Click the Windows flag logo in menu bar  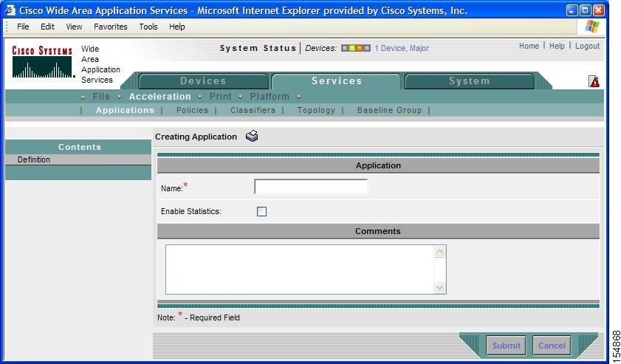click(x=592, y=27)
